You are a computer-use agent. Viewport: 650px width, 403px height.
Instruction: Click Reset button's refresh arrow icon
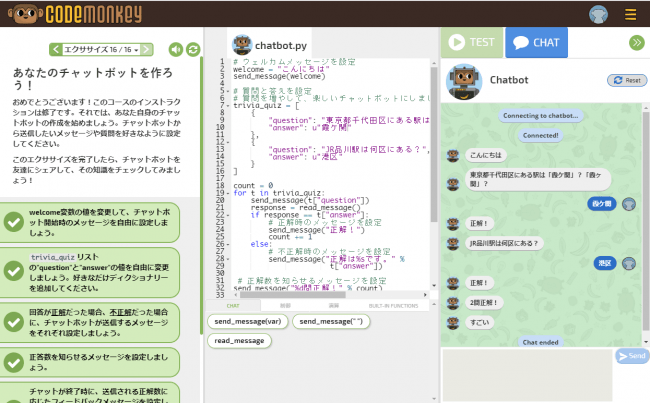click(618, 80)
